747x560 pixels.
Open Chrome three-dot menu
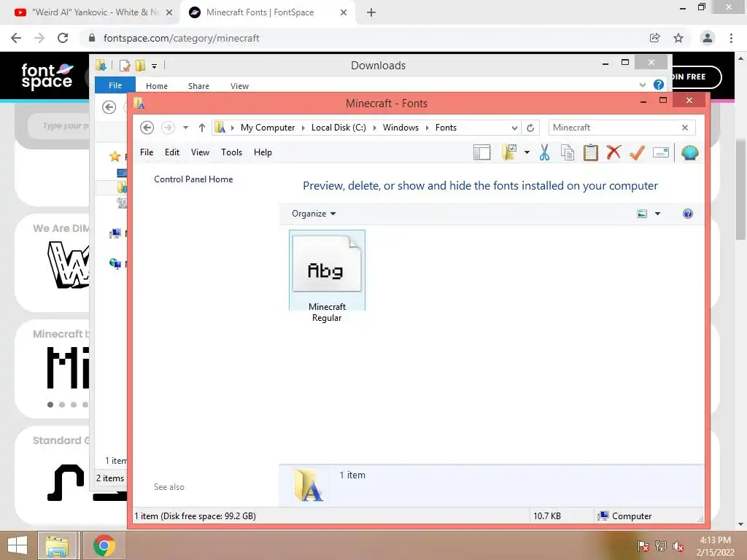pyautogui.click(x=731, y=38)
